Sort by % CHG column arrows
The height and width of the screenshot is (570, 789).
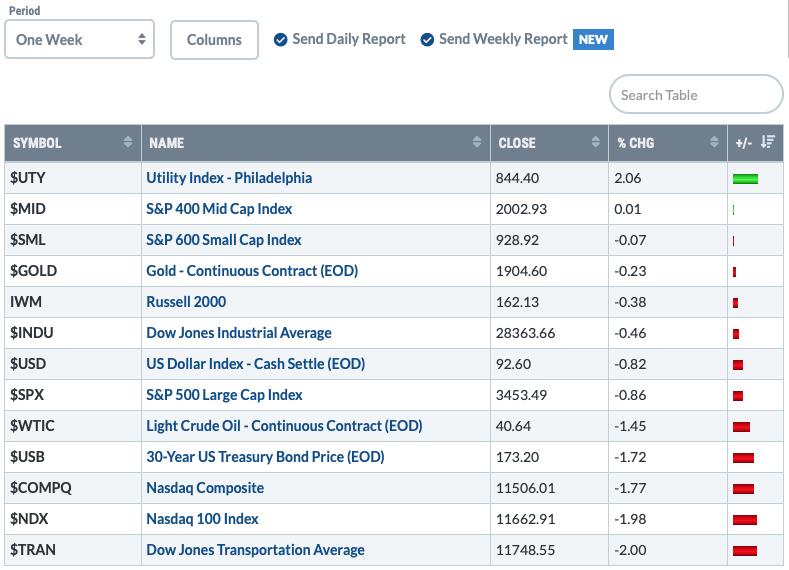coord(714,142)
